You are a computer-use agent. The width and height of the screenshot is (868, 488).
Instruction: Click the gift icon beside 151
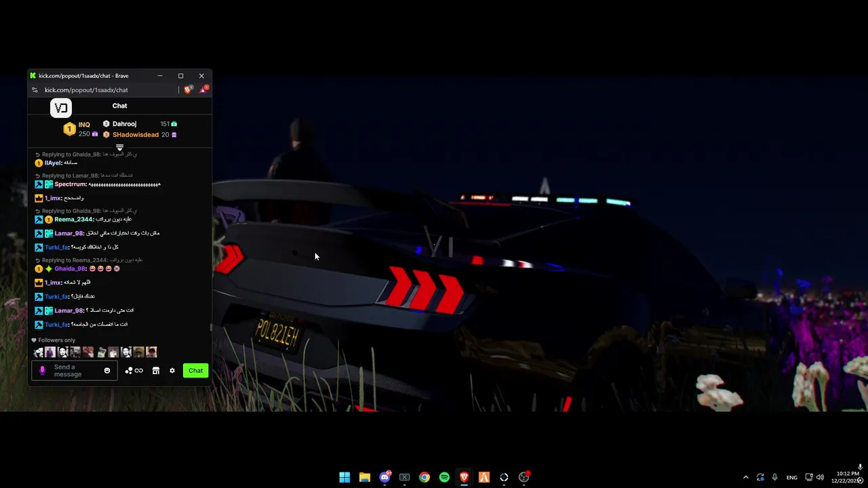click(x=174, y=124)
